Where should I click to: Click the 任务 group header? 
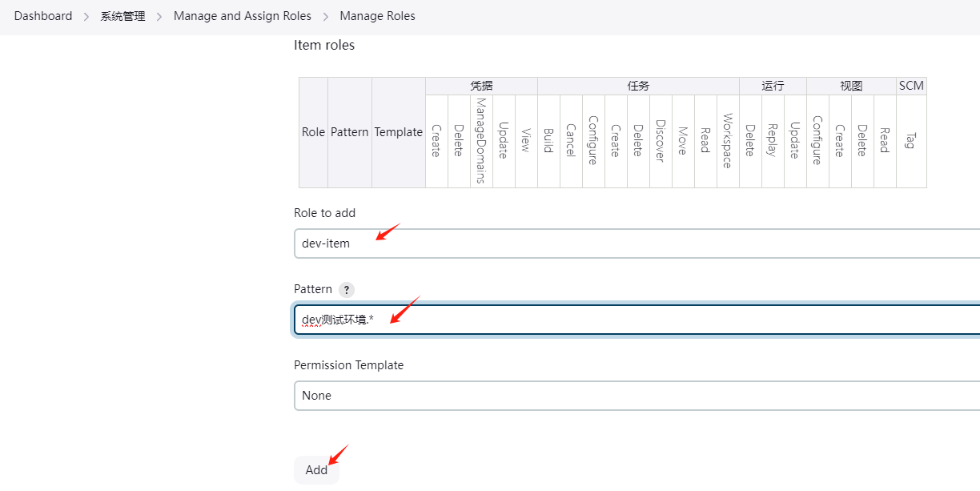[638, 86]
